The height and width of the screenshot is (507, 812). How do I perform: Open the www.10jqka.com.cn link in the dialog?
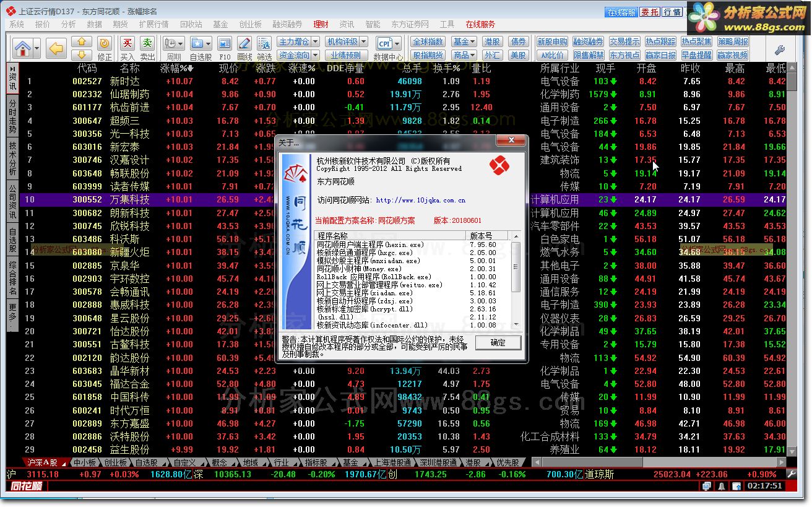(x=420, y=200)
